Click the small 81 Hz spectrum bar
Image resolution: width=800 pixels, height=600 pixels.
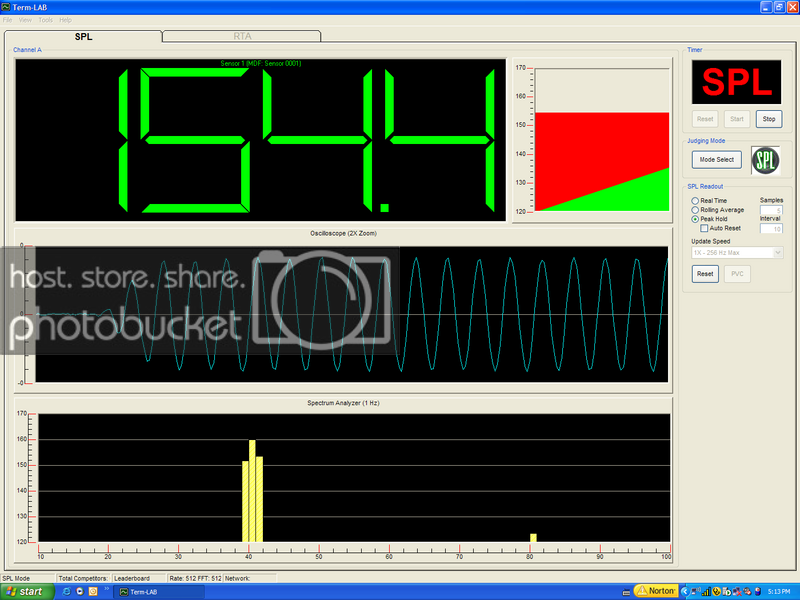point(533,538)
